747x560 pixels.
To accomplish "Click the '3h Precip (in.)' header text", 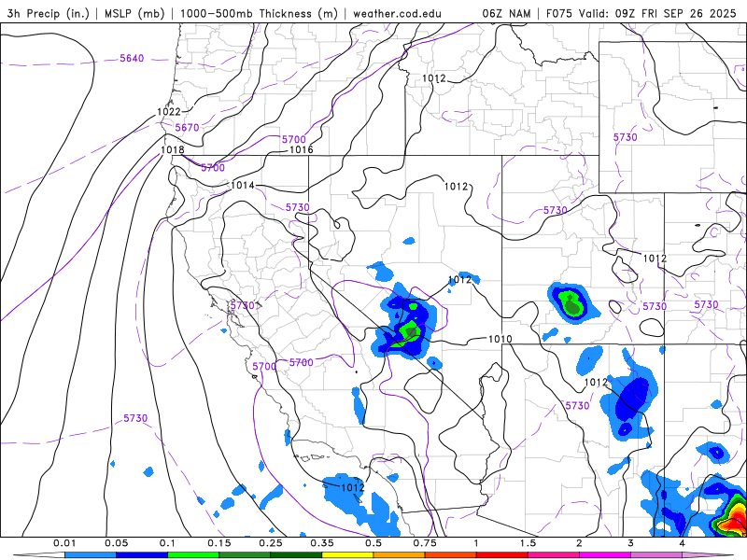I will 49,13.
